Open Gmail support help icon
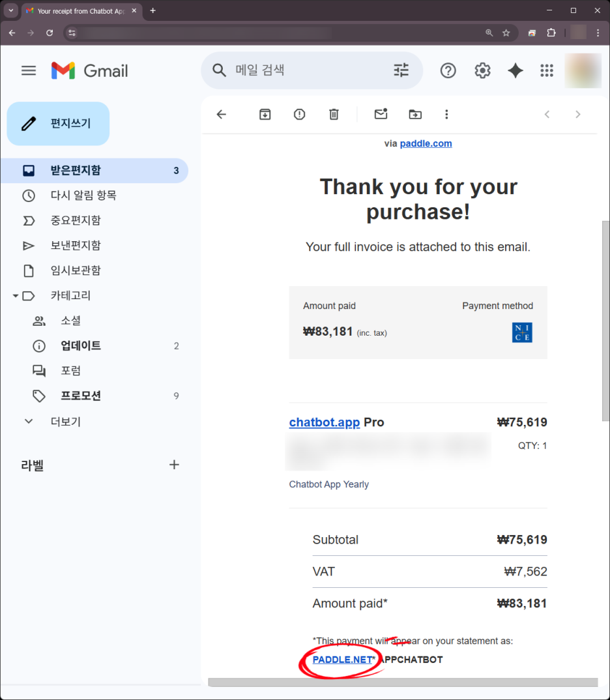The image size is (610, 700). pos(448,70)
